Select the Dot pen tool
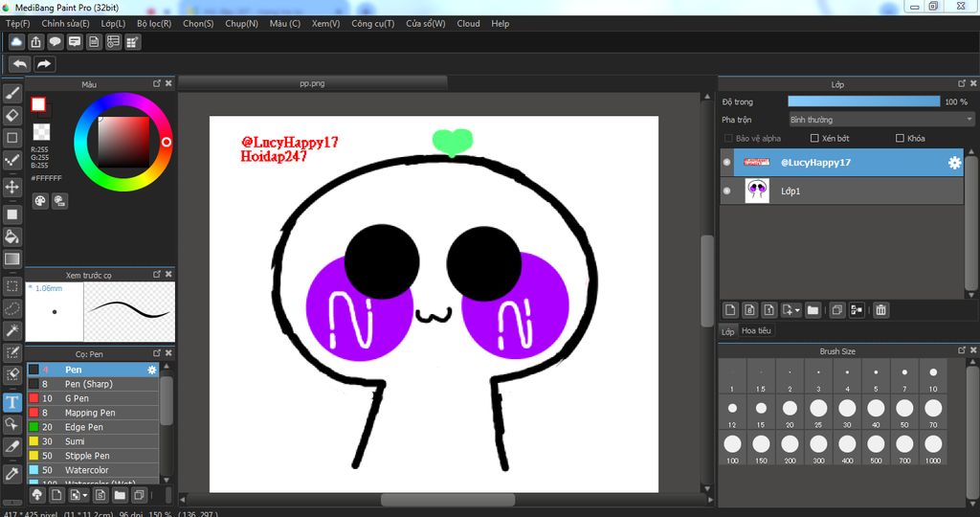Image resolution: width=980 pixels, height=517 pixels. pos(11,160)
